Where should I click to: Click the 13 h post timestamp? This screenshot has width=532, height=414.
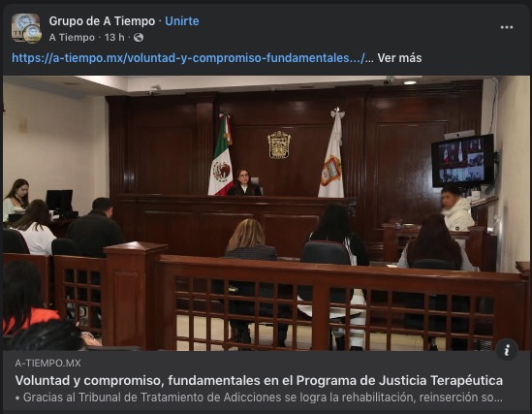[114, 37]
